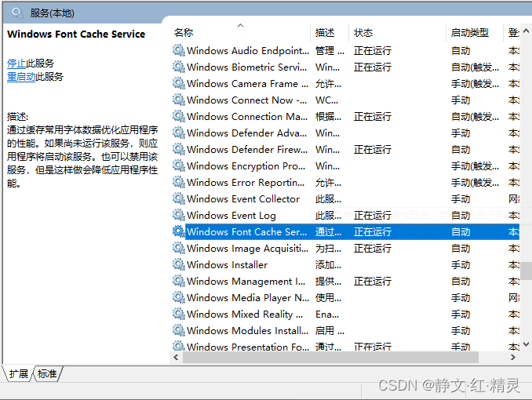The image size is (532, 400).
Task: Click 正在运行 status of Windows Defender Firewall
Action: 373,149
